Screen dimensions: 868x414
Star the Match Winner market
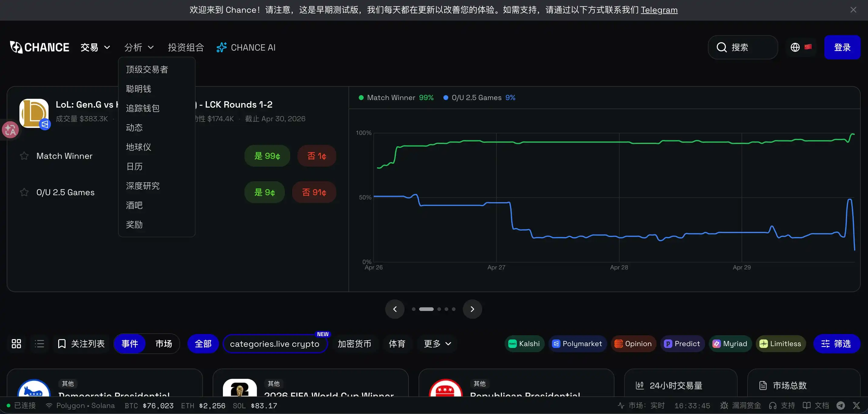[x=24, y=156]
